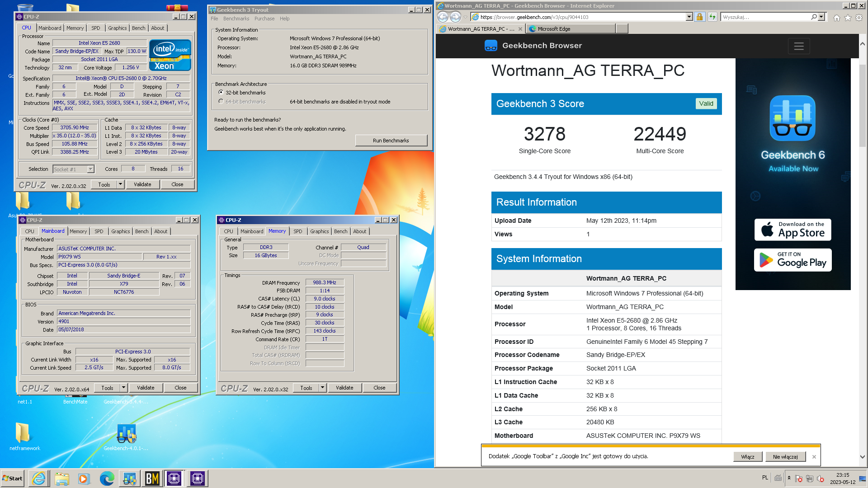Go back in Internet Explorer
The height and width of the screenshot is (488, 868).
443,17
